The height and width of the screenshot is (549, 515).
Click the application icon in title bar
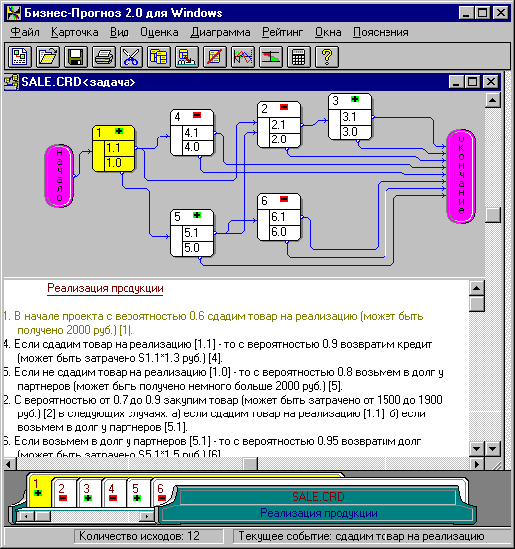(14, 13)
